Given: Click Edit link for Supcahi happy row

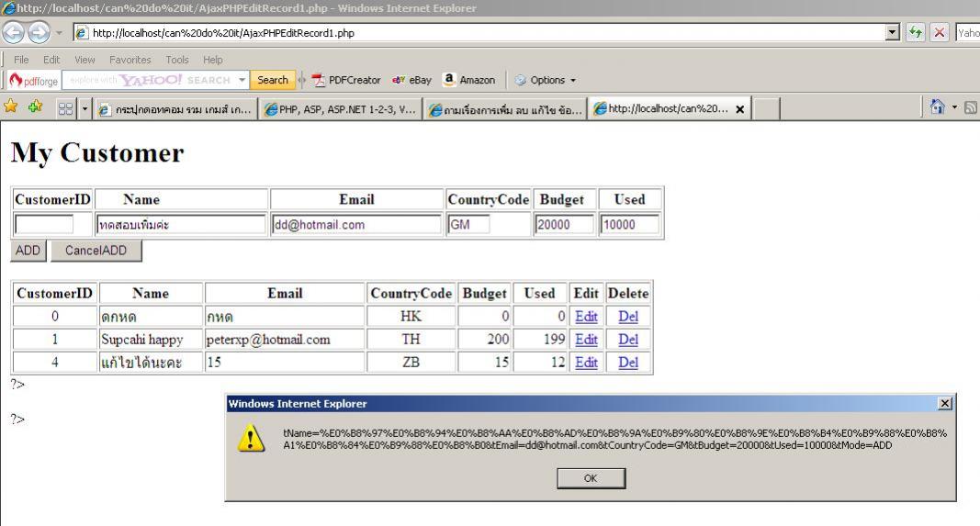Looking at the screenshot, I should coord(586,340).
